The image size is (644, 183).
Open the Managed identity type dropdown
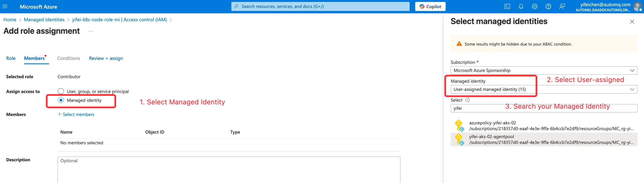click(544, 89)
